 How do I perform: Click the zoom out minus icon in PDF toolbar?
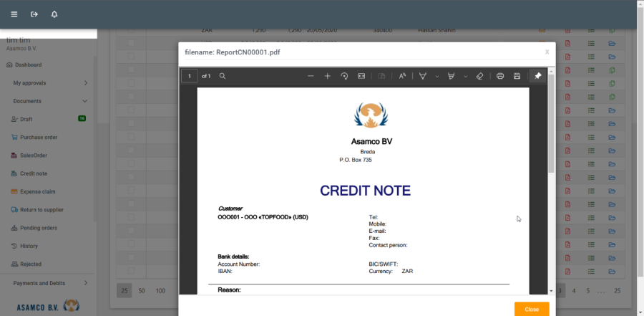[311, 76]
